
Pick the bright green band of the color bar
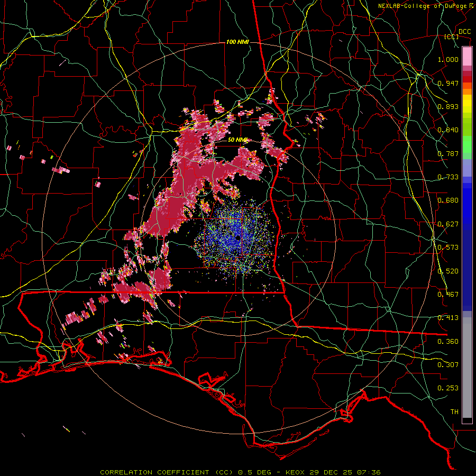pyautogui.click(x=467, y=144)
